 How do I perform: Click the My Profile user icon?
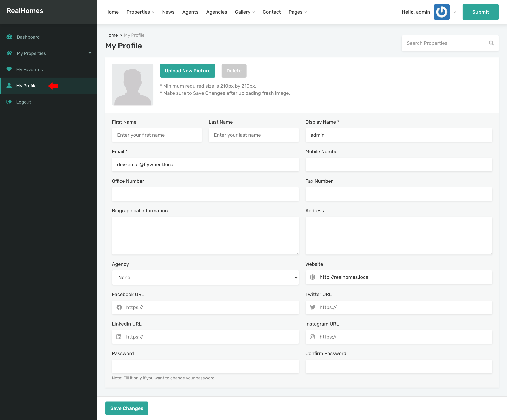pos(9,86)
